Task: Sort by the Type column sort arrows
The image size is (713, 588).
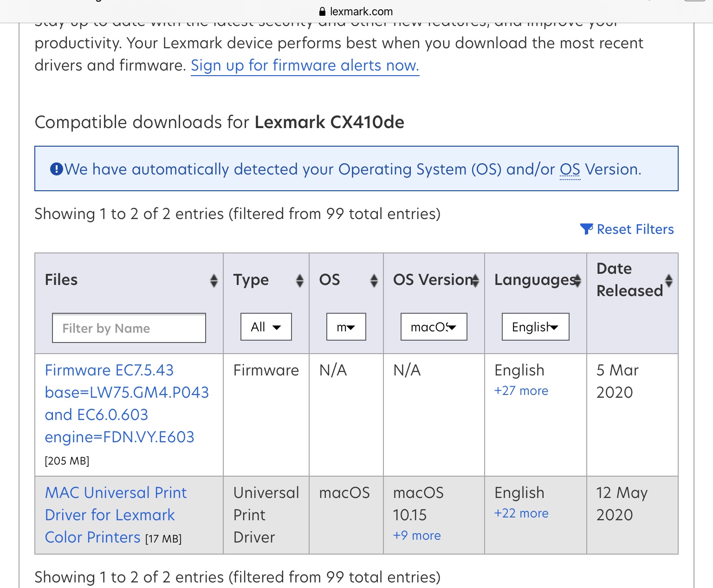Action: tap(300, 280)
